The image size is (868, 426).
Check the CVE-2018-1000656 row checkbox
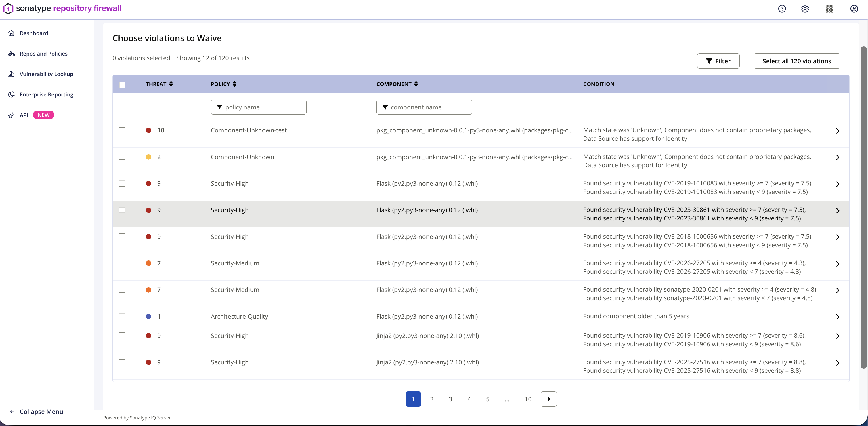point(122,236)
